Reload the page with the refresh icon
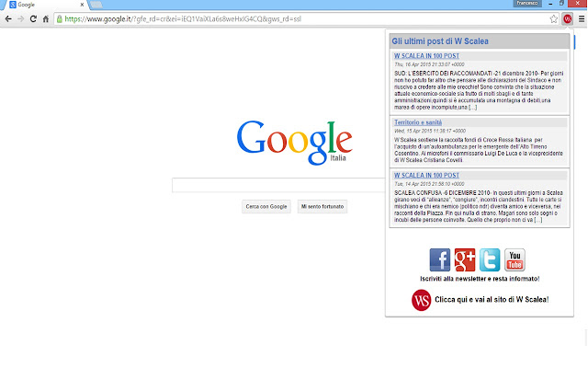The image size is (588, 368). click(x=33, y=18)
